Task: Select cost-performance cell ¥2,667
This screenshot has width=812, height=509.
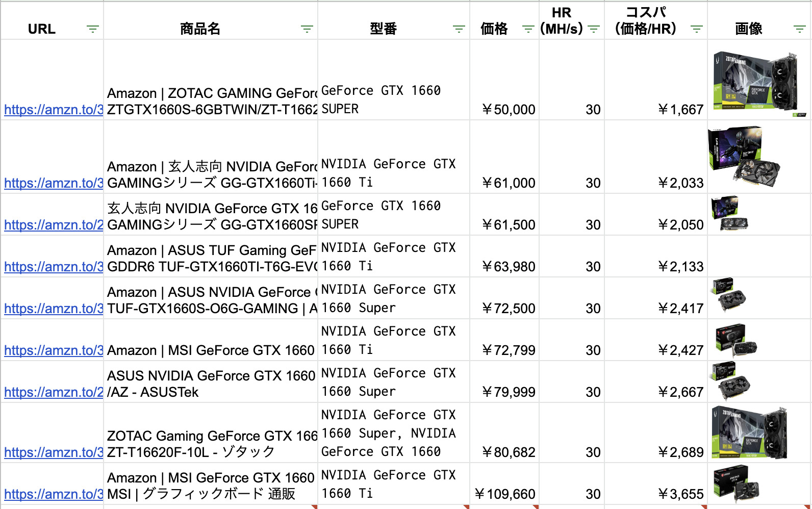Action: tap(656, 382)
